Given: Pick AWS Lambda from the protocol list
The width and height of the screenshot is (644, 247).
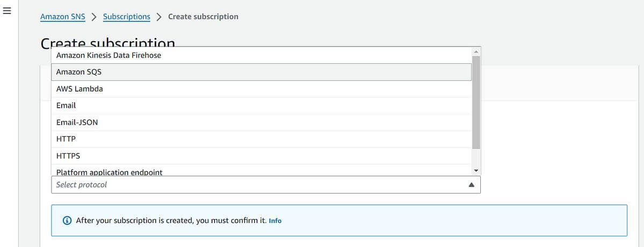Looking at the screenshot, I should click(x=261, y=89).
